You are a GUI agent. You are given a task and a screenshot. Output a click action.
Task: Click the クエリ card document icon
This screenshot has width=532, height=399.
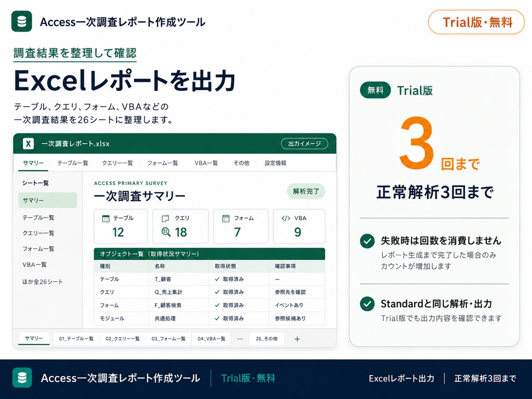click(166, 219)
